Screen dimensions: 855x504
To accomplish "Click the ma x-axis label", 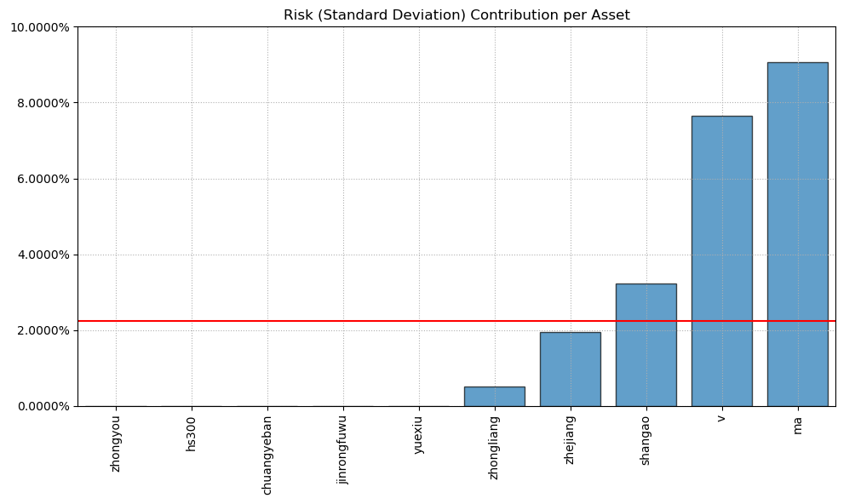I will pyautogui.click(x=797, y=426).
